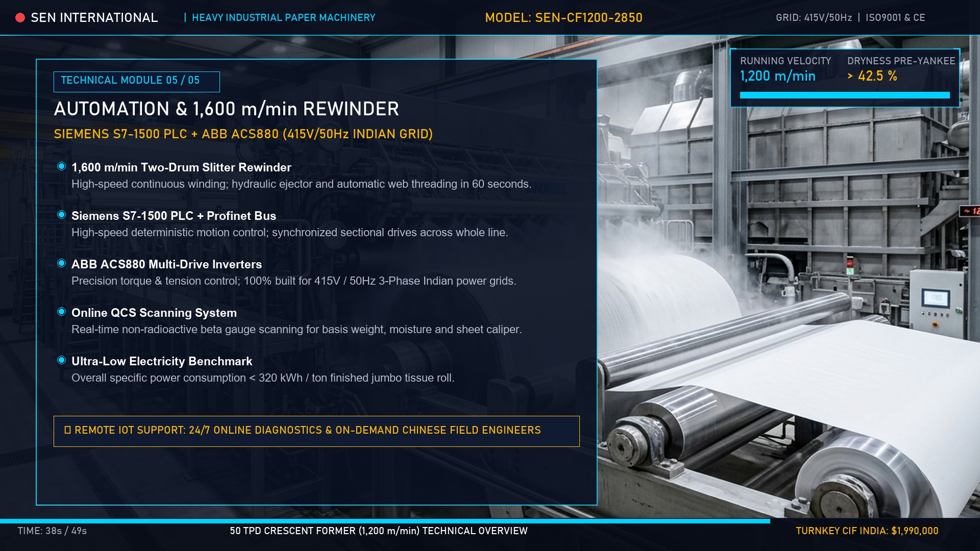Viewport: 980px width, 551px height.
Task: Select the bullet beside Ultra-Low Electricity Benchmark
Action: pyautogui.click(x=62, y=360)
